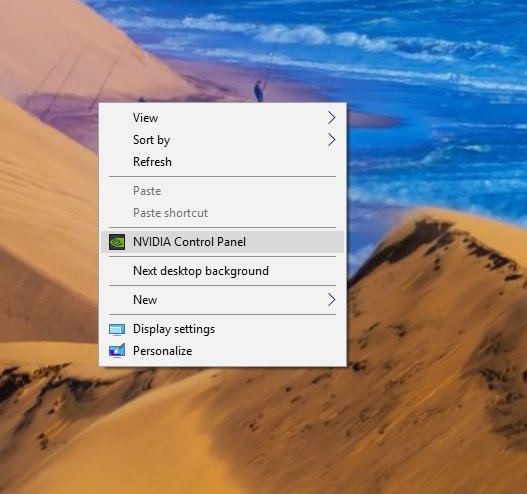Open the New item menu entry

(x=222, y=300)
